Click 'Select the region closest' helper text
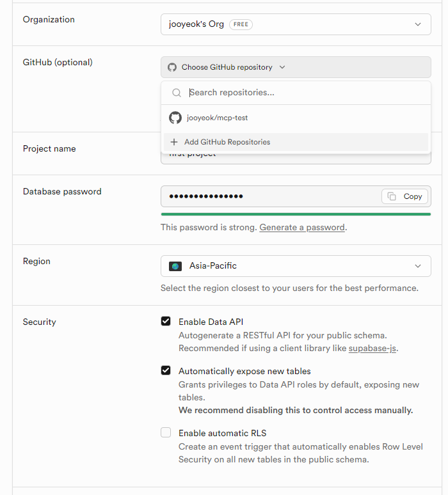The image size is (448, 495). tap(289, 288)
